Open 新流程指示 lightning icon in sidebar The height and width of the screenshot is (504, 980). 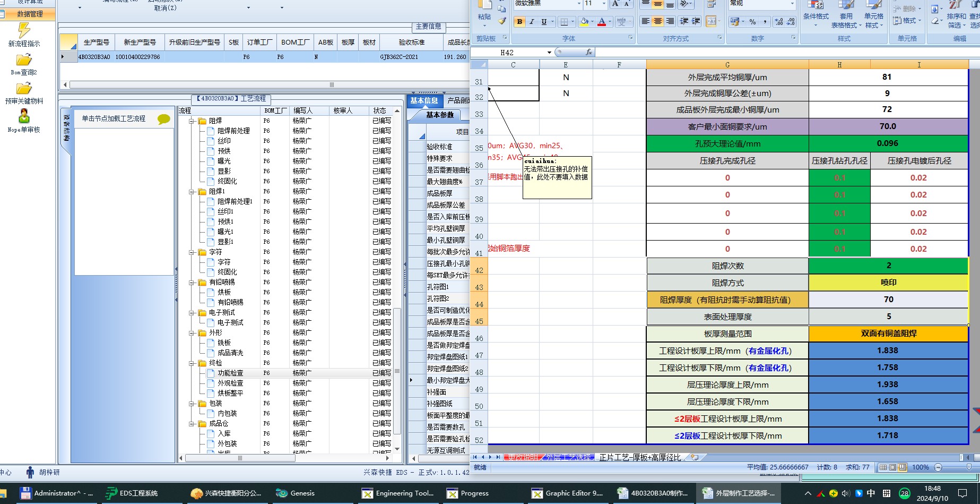24,30
